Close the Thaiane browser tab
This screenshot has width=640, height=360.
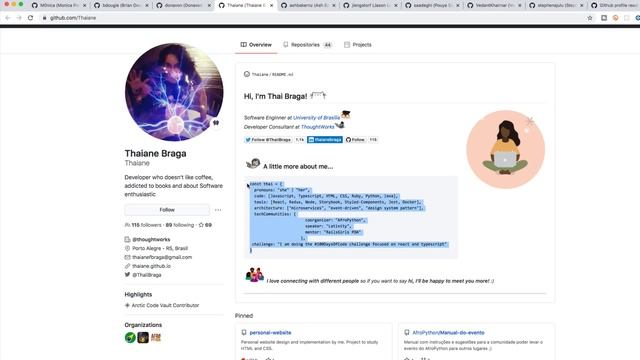pyautogui.click(x=271, y=5)
